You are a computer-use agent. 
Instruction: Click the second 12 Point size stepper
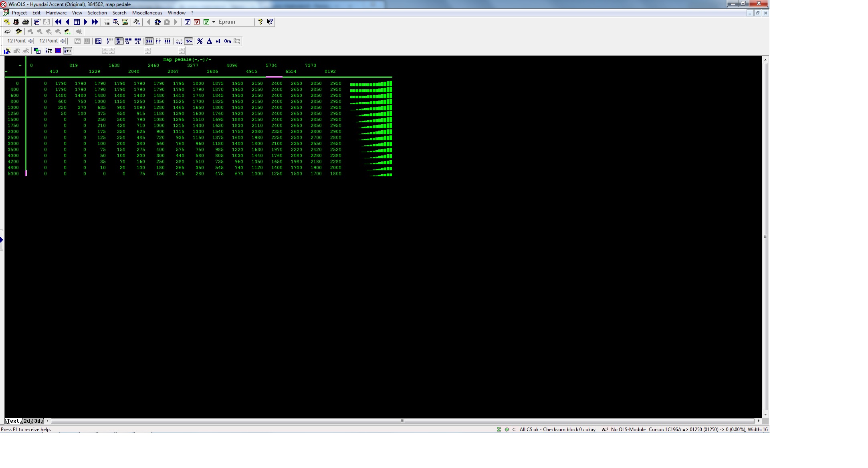pyautogui.click(x=63, y=41)
